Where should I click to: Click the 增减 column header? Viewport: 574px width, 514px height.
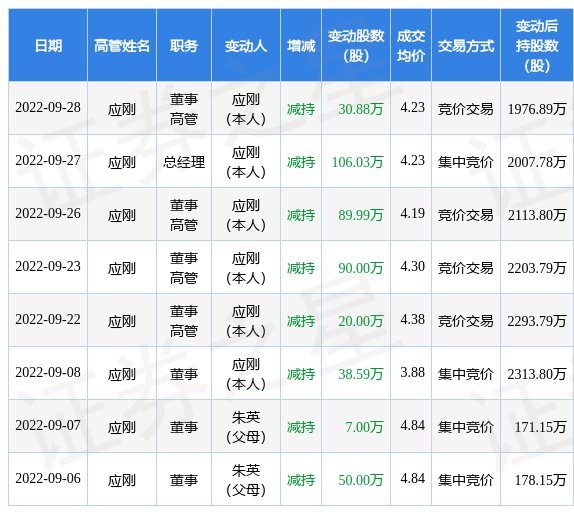pyautogui.click(x=301, y=45)
